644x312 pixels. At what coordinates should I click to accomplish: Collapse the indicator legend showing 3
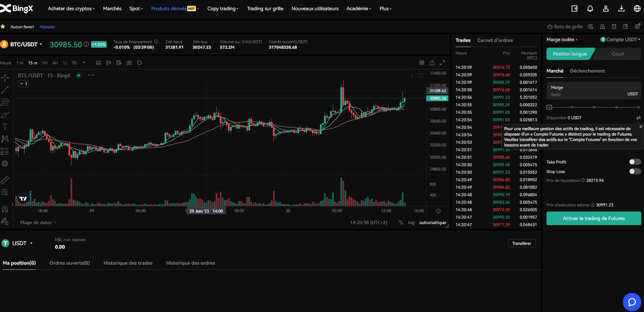(23, 83)
